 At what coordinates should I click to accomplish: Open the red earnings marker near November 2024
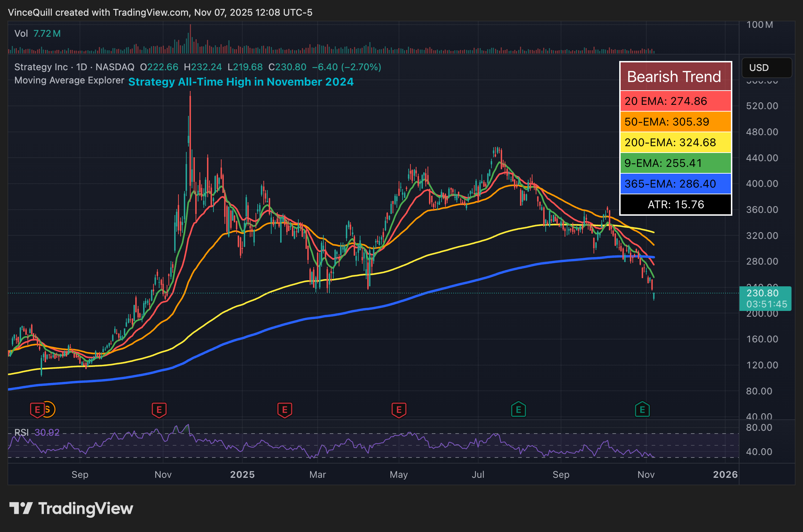[x=160, y=410]
